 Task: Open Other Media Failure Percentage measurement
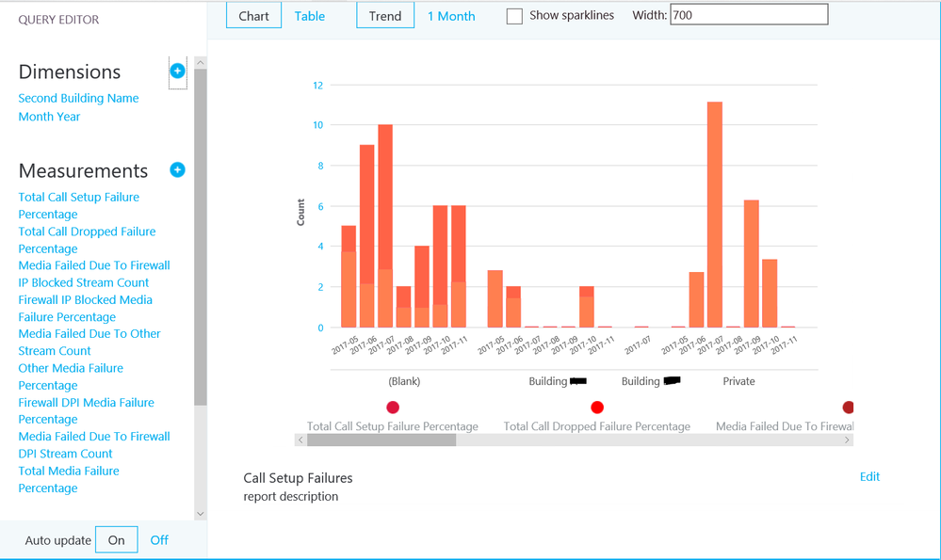(71, 376)
